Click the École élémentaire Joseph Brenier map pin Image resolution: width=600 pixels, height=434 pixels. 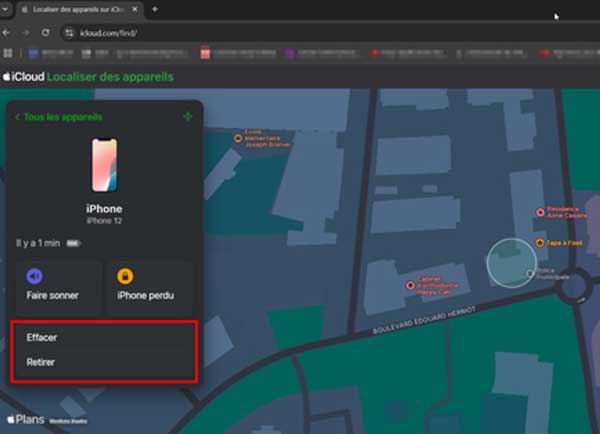pyautogui.click(x=238, y=138)
